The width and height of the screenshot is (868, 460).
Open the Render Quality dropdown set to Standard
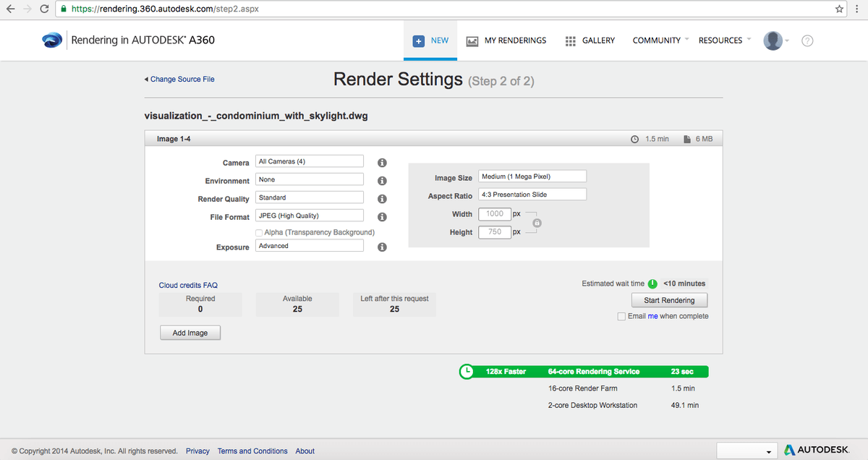310,197
